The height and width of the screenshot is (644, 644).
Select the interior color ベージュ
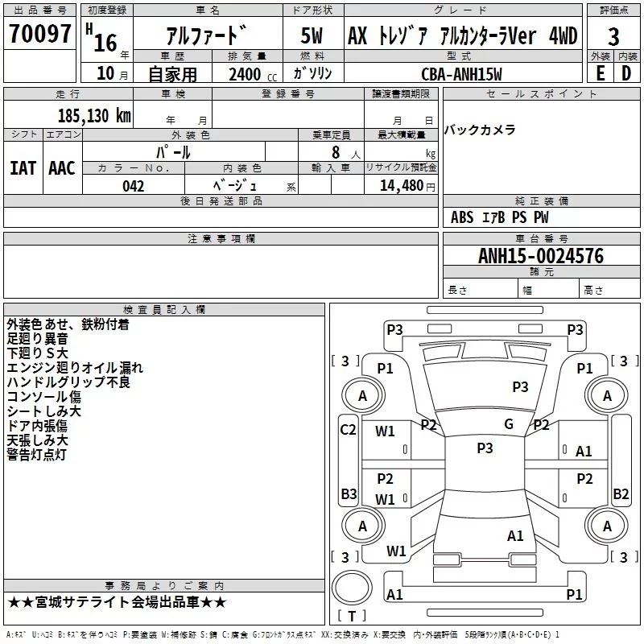click(234, 186)
